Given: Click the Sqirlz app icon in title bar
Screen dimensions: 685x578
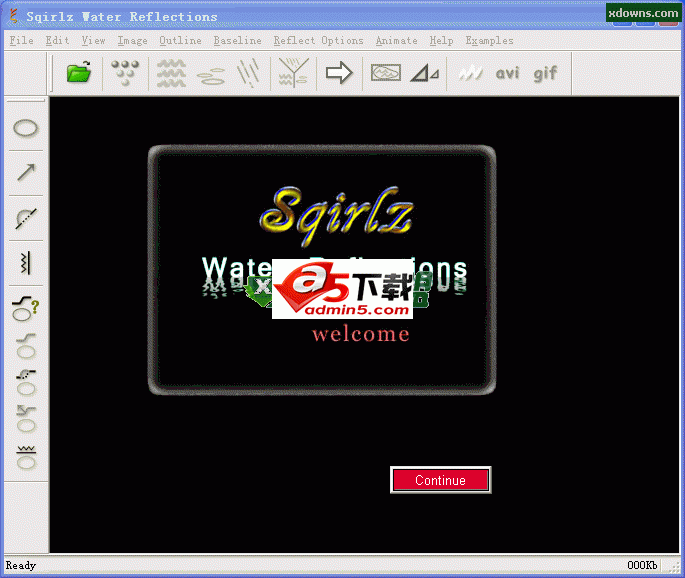Looking at the screenshot, I should tap(14, 16).
